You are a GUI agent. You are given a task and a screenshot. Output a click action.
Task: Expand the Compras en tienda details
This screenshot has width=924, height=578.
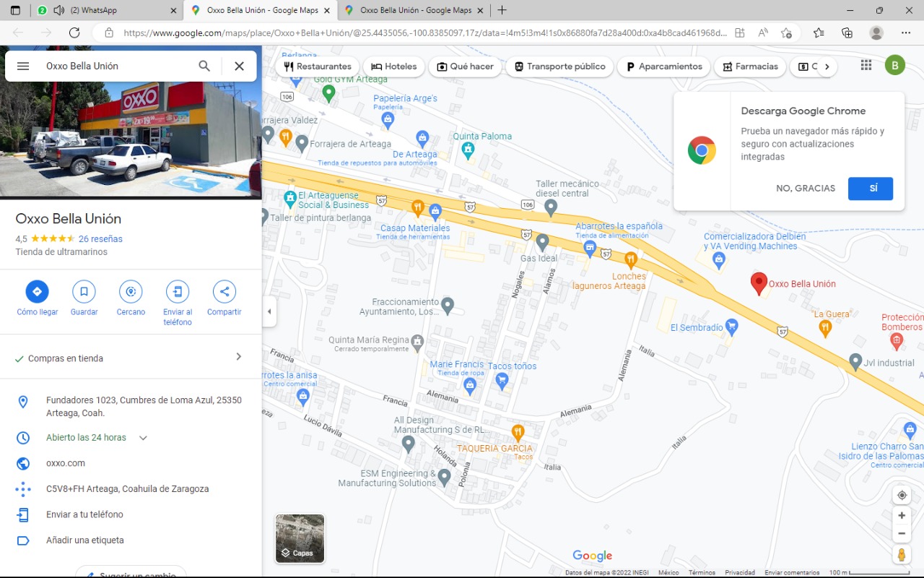click(x=239, y=357)
